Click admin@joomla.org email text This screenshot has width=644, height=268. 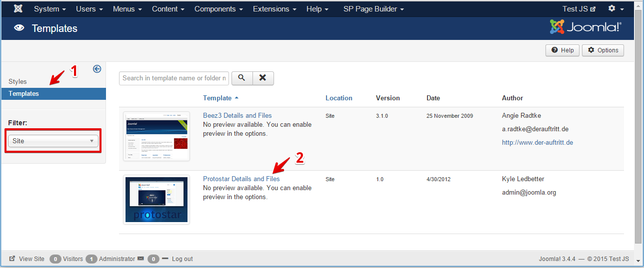coord(529,193)
